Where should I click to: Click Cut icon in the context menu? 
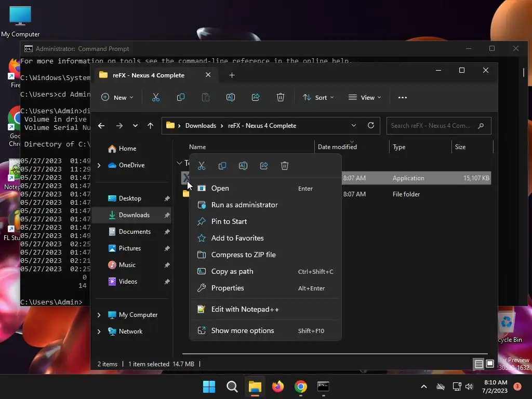[202, 166]
